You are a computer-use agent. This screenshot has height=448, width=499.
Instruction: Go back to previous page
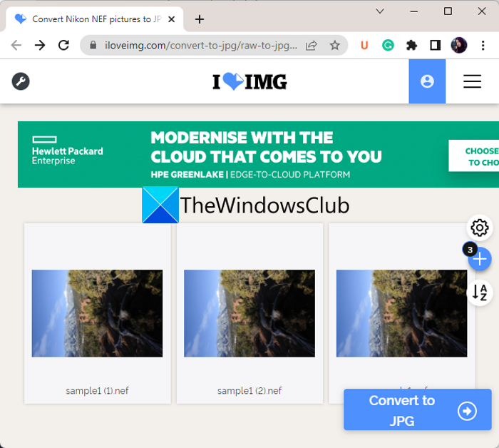pos(16,45)
